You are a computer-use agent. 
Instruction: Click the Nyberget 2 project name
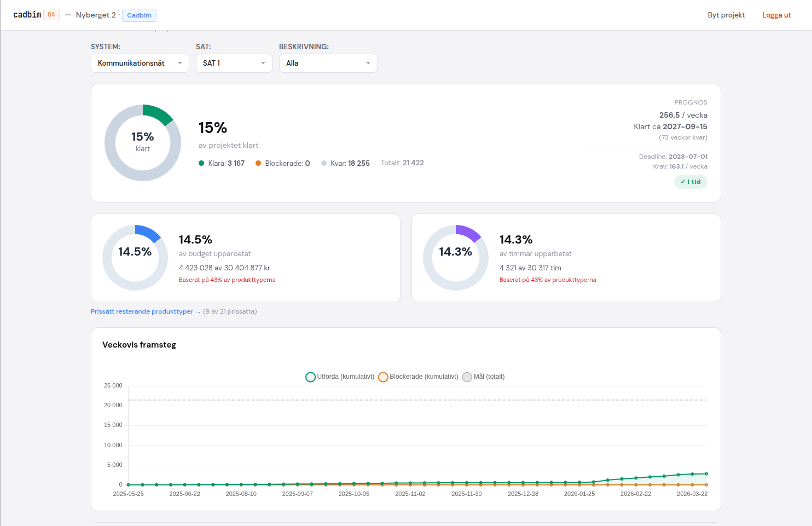96,15
